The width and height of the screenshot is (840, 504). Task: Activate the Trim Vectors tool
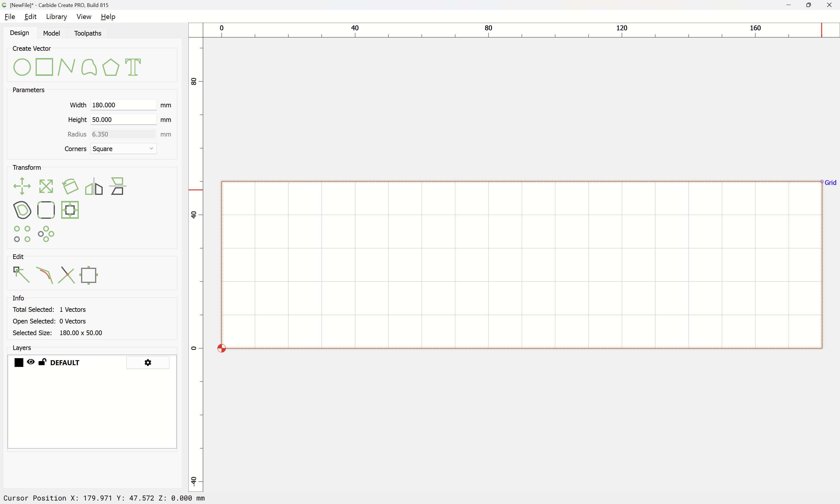[66, 275]
